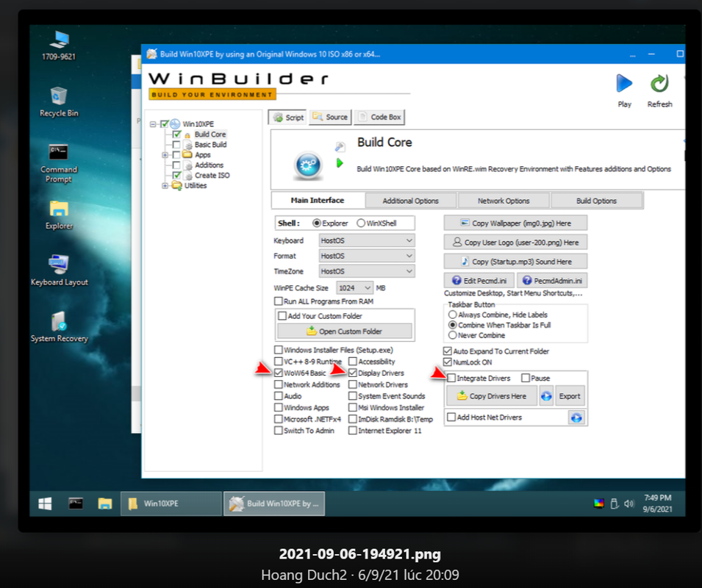Select the Explorer shell radio button
The image size is (702, 588).
coord(317,223)
